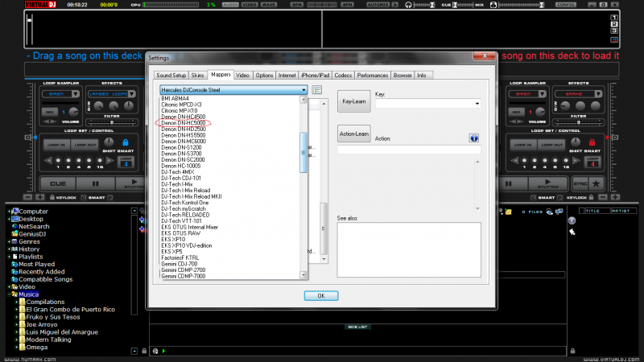Select Denon DN-HC5000 in the mapper list

coord(184,123)
